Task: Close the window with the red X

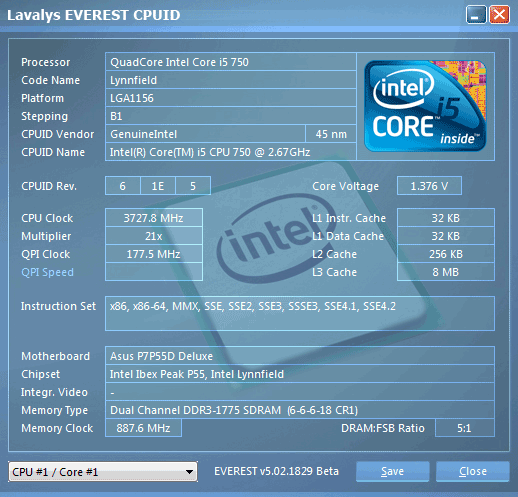Action: [499, 15]
